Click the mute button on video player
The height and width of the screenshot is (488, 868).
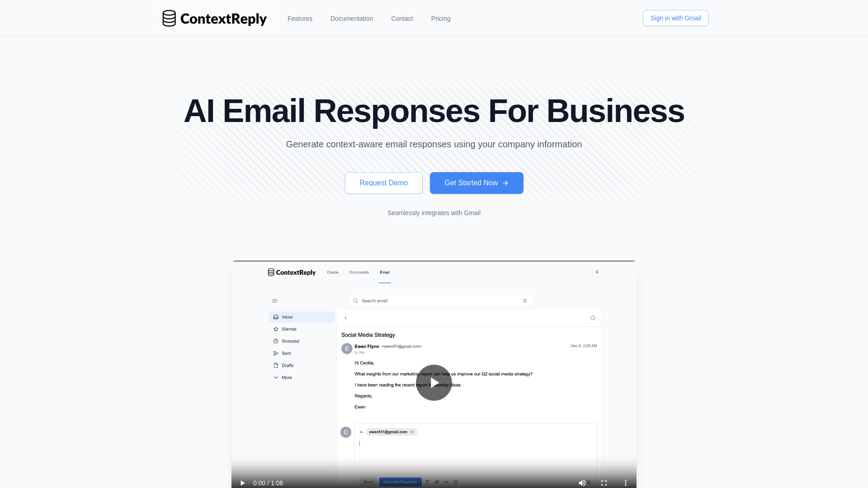click(x=582, y=483)
